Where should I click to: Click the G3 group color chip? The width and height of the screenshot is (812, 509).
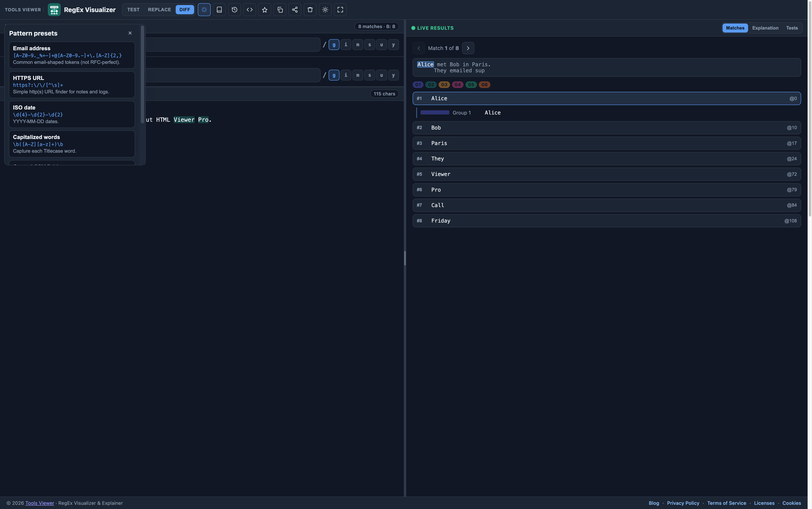[x=444, y=85]
